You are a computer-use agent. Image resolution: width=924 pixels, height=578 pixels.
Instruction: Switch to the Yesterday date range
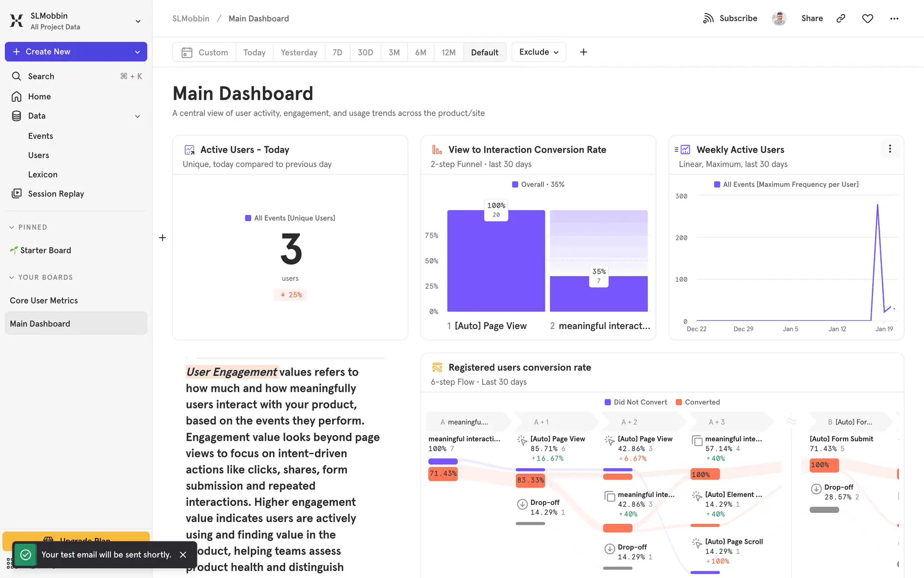click(298, 52)
